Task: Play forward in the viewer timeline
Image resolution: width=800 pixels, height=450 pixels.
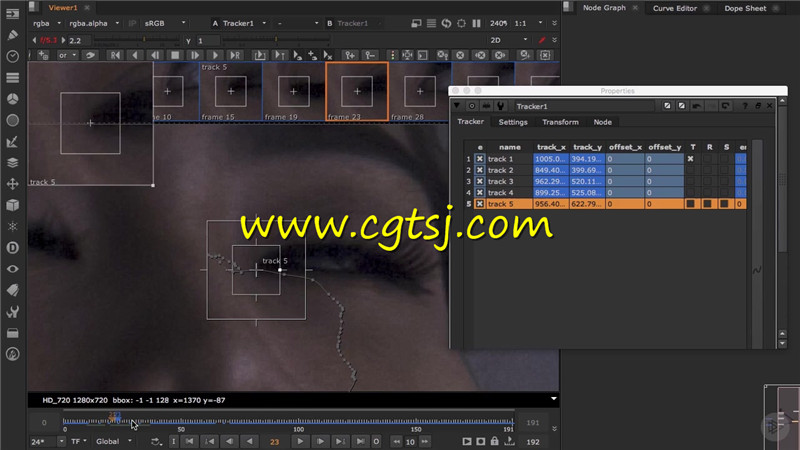Action: pos(300,441)
